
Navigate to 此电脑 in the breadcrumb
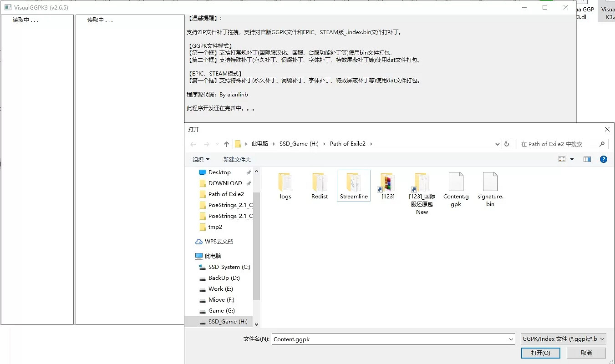tap(260, 143)
